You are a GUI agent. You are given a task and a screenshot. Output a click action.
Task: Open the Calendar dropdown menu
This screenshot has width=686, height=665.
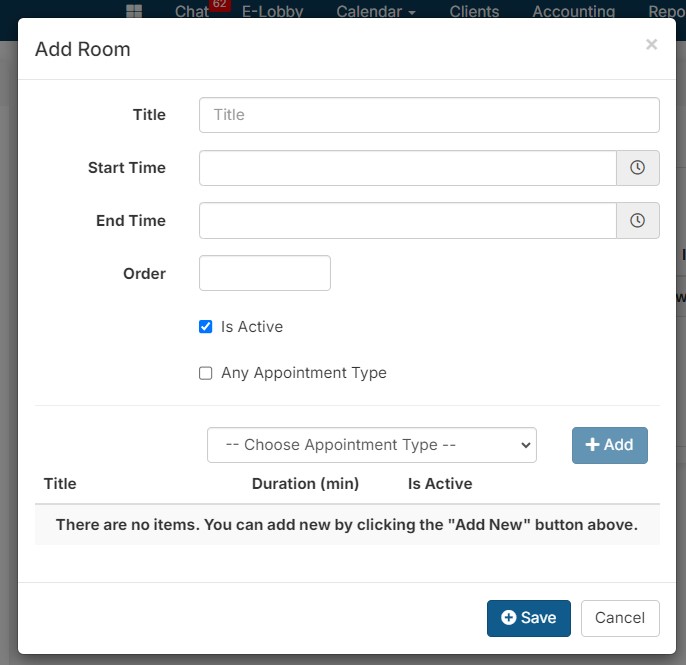tap(376, 12)
